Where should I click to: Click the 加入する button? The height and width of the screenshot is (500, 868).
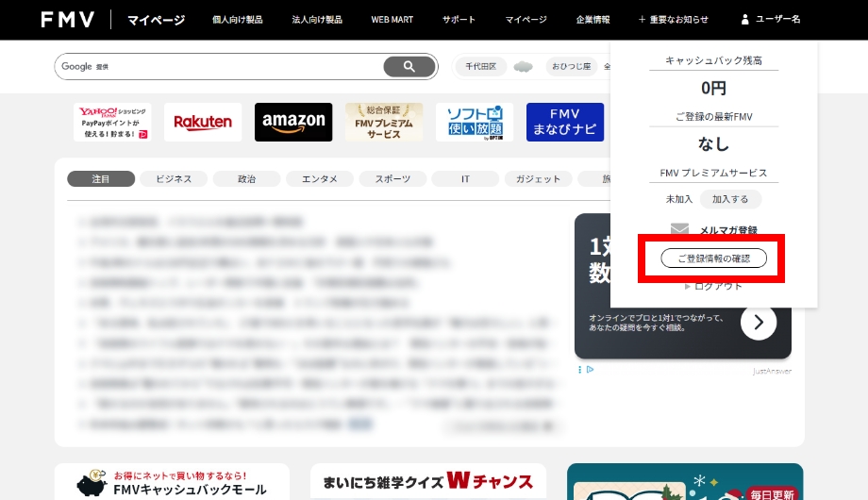pos(730,199)
